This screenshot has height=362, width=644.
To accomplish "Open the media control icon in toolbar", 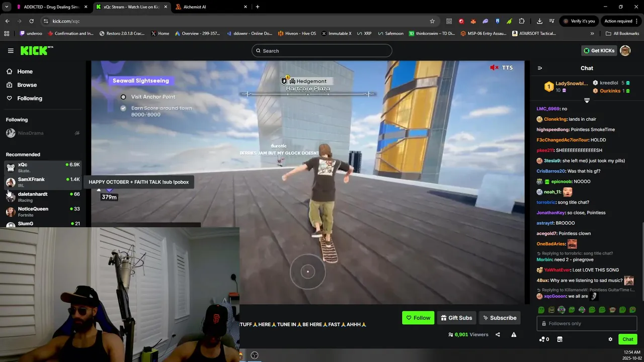I will pyautogui.click(x=552, y=21).
